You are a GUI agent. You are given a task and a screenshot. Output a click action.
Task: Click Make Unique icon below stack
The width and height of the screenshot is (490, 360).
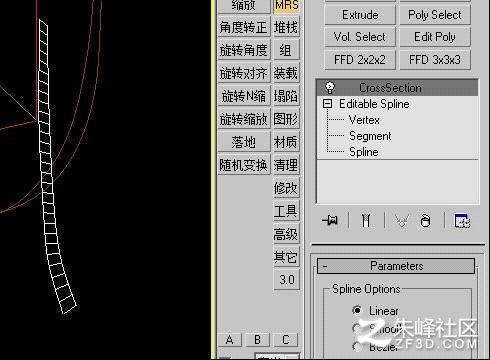pos(402,220)
